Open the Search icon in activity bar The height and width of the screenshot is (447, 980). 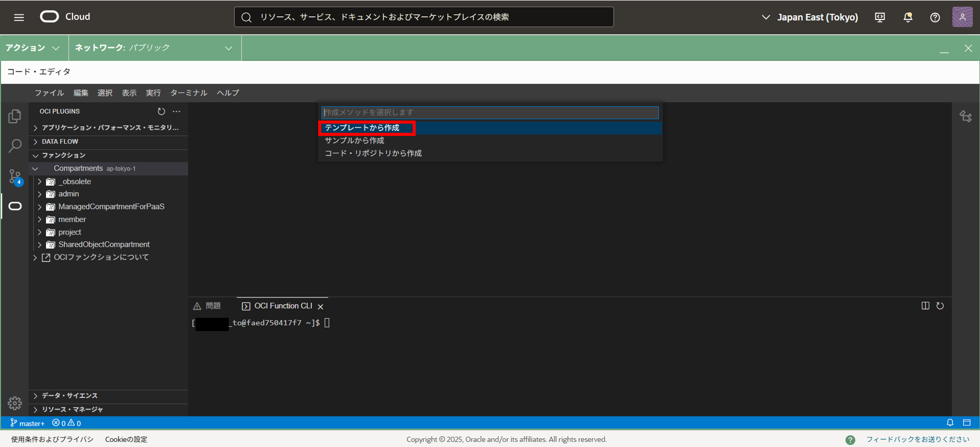pos(15,146)
